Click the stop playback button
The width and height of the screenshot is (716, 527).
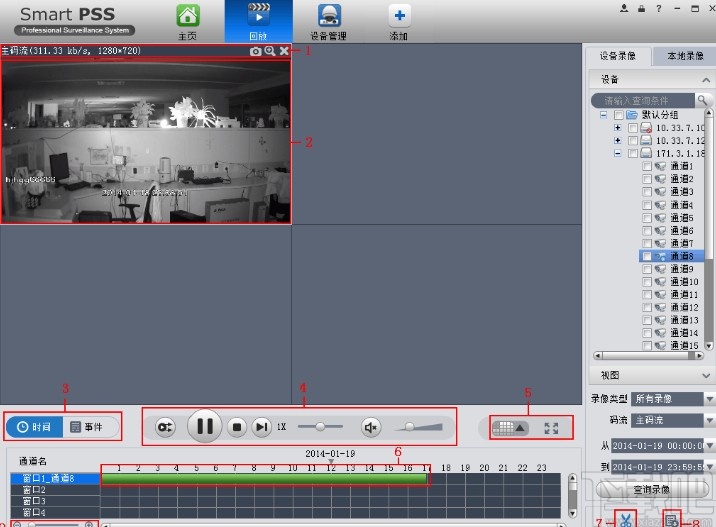pos(237,427)
